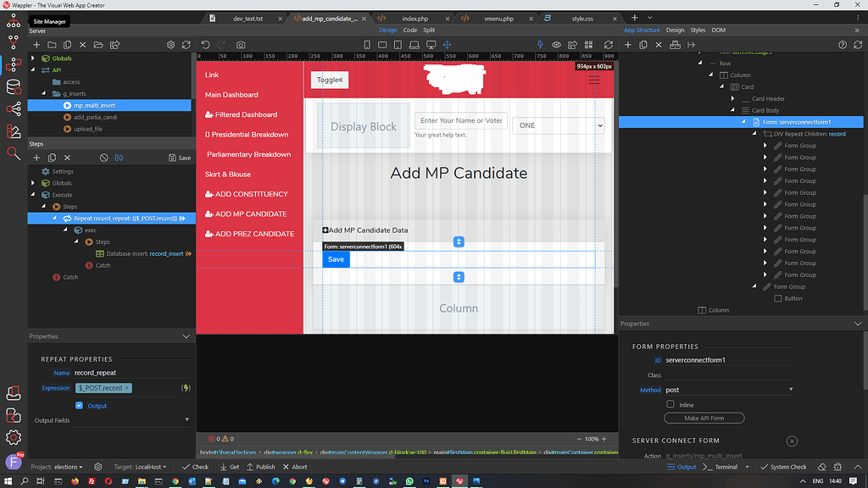This screenshot has height=488, width=868.
Task: Click the eye preview icon in the design toolbar
Action: (556, 45)
